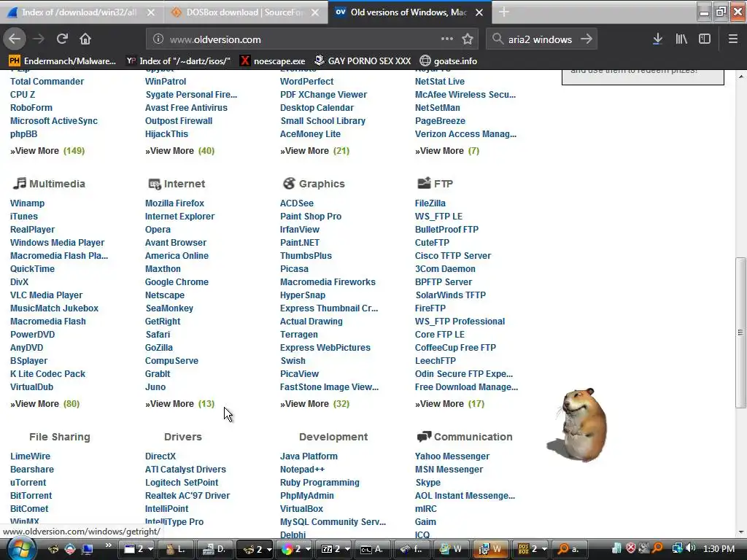Open the Index of /~dartz/isos/ bookmark
The image size is (747, 560).
click(x=179, y=61)
